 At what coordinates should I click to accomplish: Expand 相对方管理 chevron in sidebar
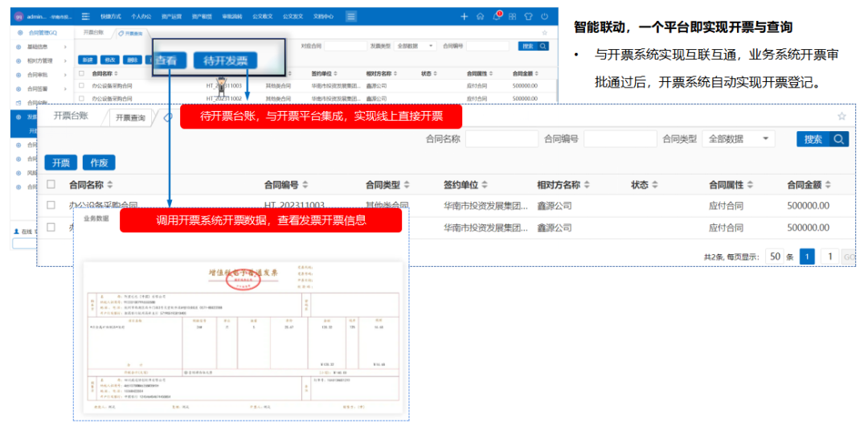tap(65, 60)
